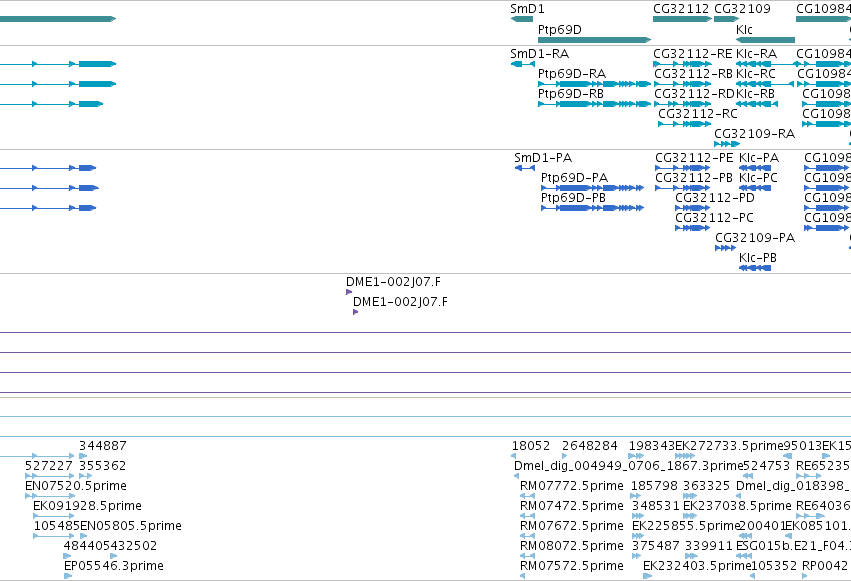Click the Klc-RC transcript label
The width and height of the screenshot is (851, 581).
pyautogui.click(x=755, y=73)
